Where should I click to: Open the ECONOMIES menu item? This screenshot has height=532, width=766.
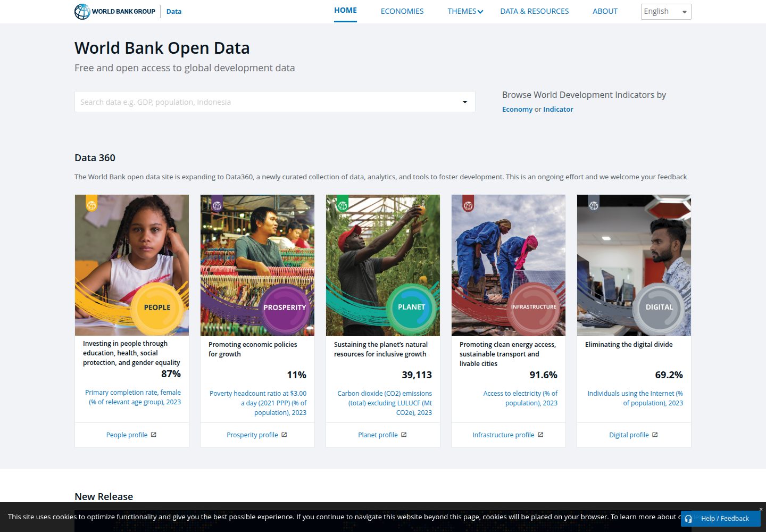402,11
